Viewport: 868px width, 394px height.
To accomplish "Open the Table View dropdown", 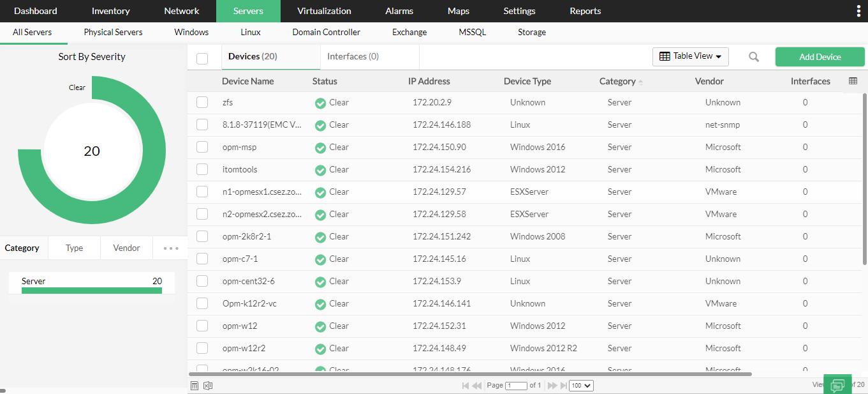I will (x=691, y=56).
